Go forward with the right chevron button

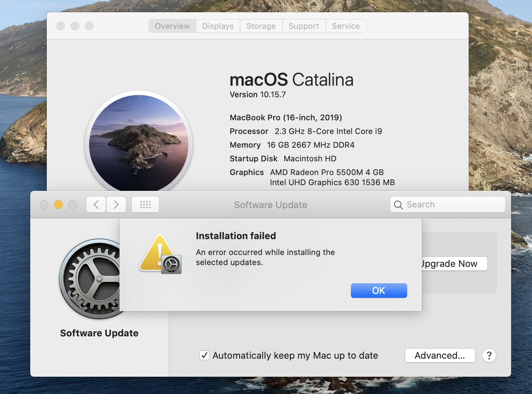click(116, 205)
